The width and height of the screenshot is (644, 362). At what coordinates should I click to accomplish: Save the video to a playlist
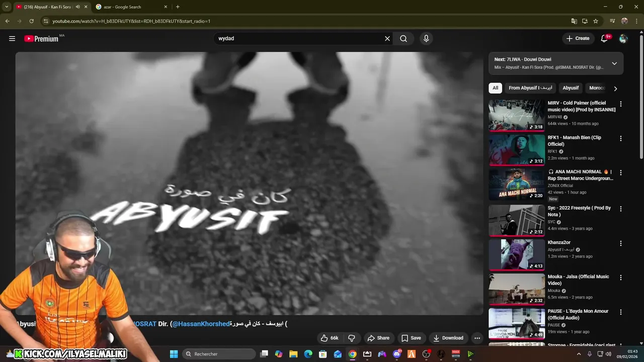coord(411,338)
